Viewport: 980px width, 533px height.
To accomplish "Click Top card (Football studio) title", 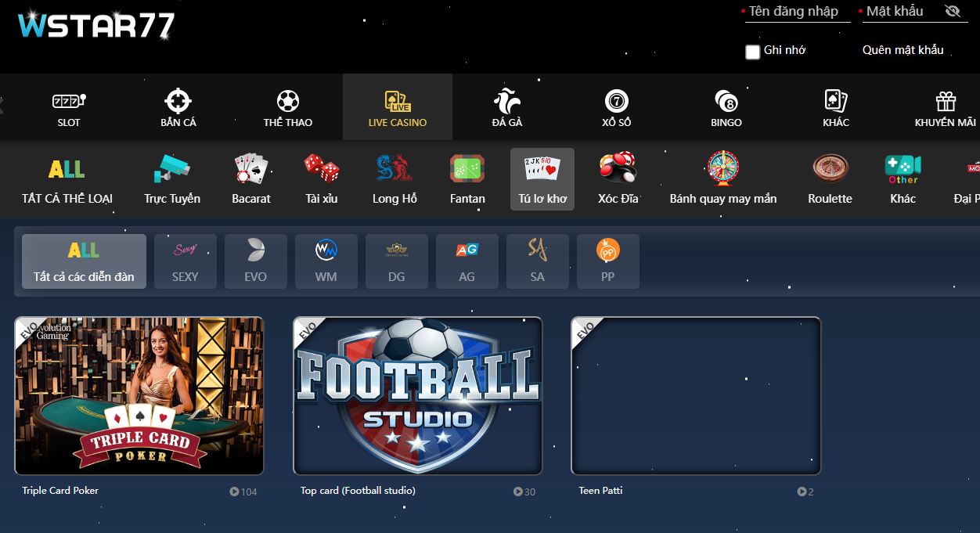I will coord(358,491).
